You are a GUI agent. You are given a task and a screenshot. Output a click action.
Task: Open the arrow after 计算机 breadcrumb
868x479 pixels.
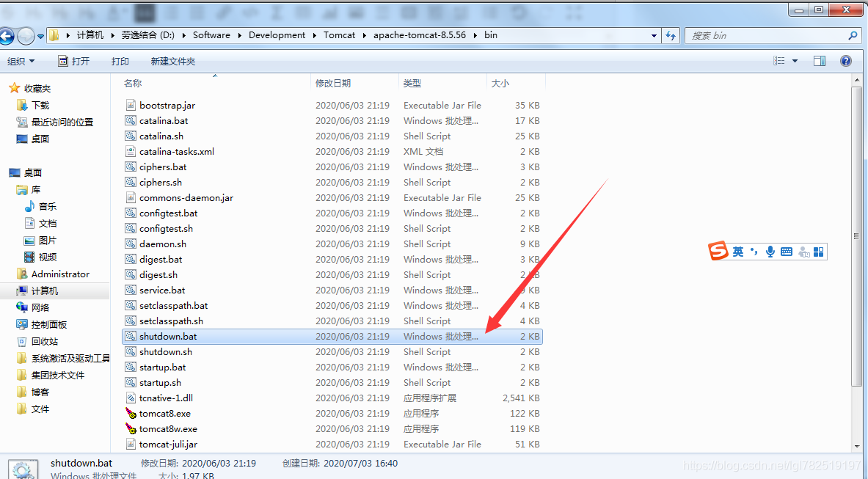click(x=112, y=35)
